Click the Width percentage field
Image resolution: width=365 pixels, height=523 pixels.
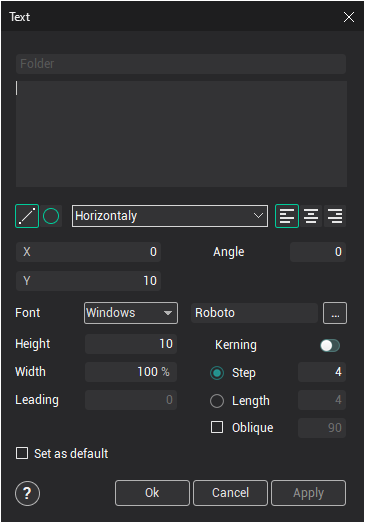click(x=131, y=372)
